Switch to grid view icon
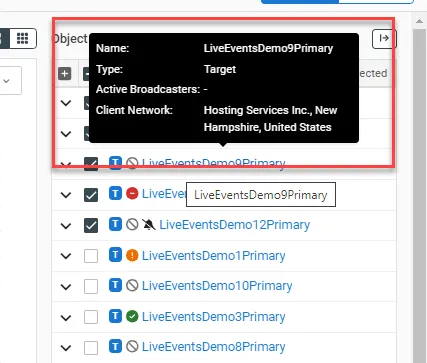427x363 pixels. (x=23, y=38)
